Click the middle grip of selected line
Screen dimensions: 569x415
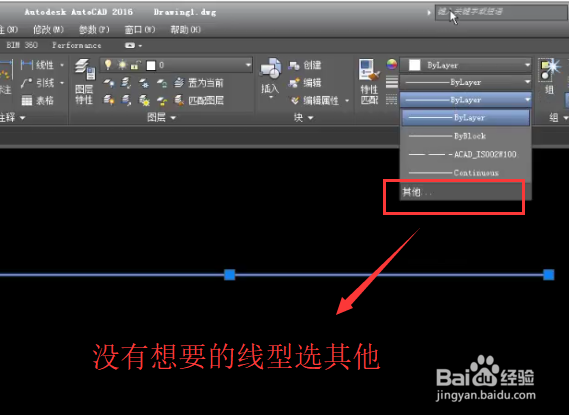(230, 275)
